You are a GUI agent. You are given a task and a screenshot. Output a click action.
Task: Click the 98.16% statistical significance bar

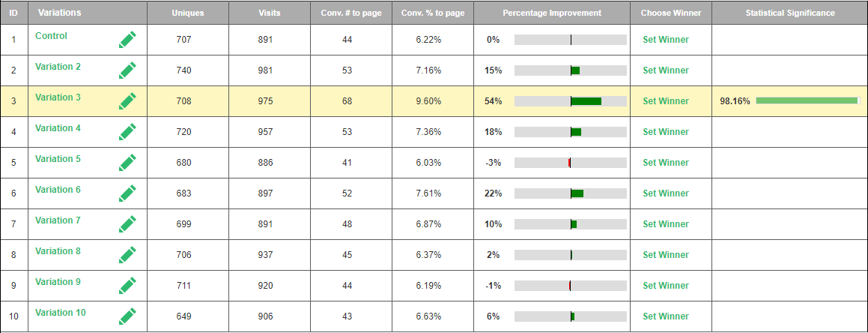(807, 100)
